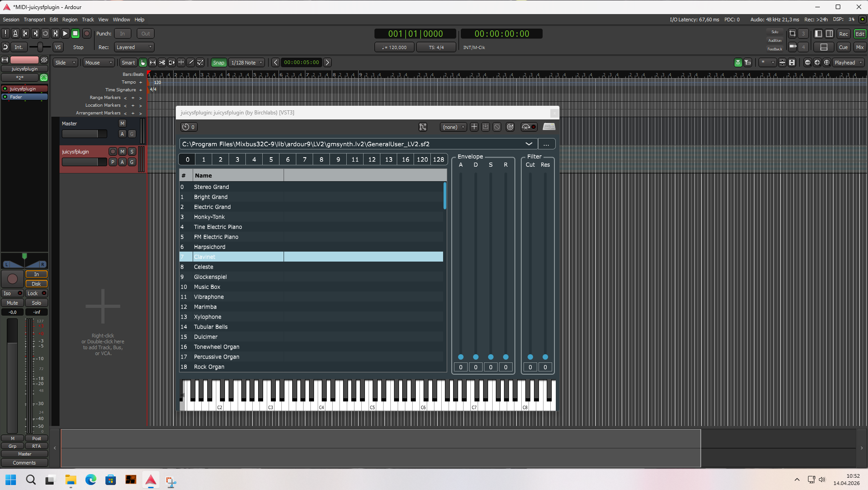Switch to bank tab 128
Screen dimensions: 868x490
pos(439,159)
